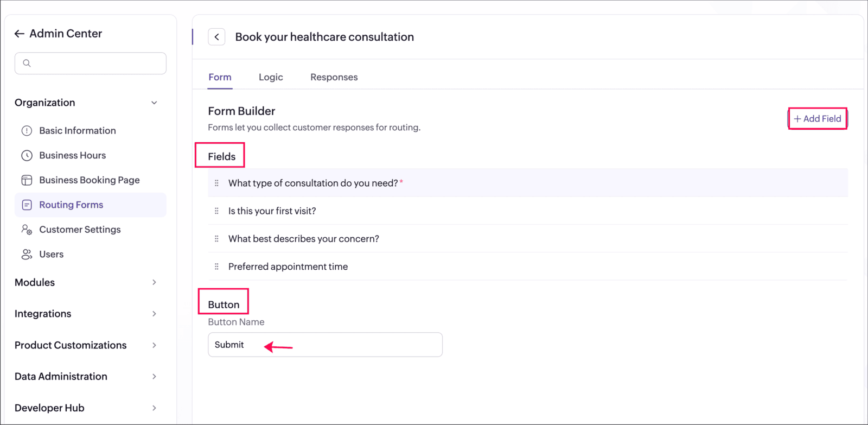
Task: Click the Basic Information icon
Action: click(x=27, y=131)
